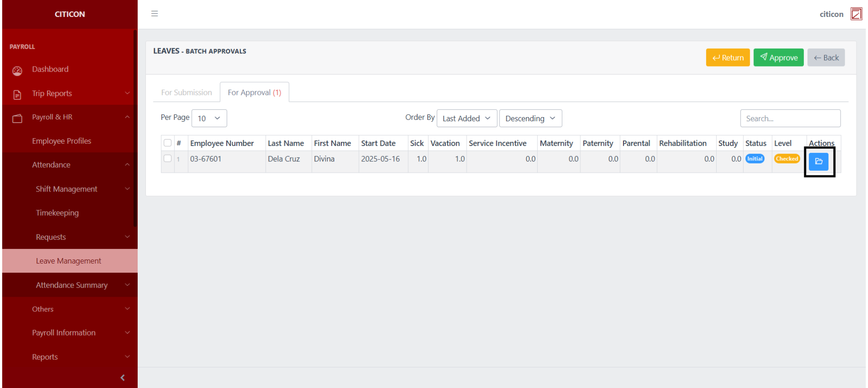Click the Payroll & HR folder icon
868x388 pixels.
coord(17,118)
